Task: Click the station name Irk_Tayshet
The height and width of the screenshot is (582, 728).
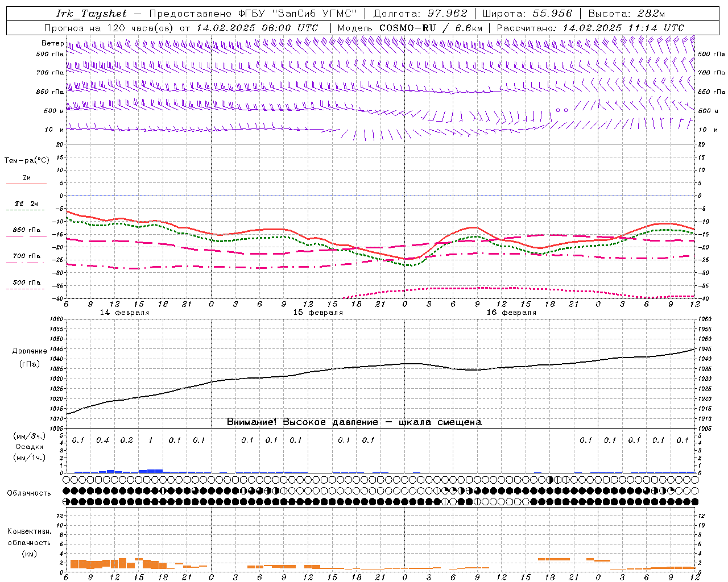Action: (92, 14)
